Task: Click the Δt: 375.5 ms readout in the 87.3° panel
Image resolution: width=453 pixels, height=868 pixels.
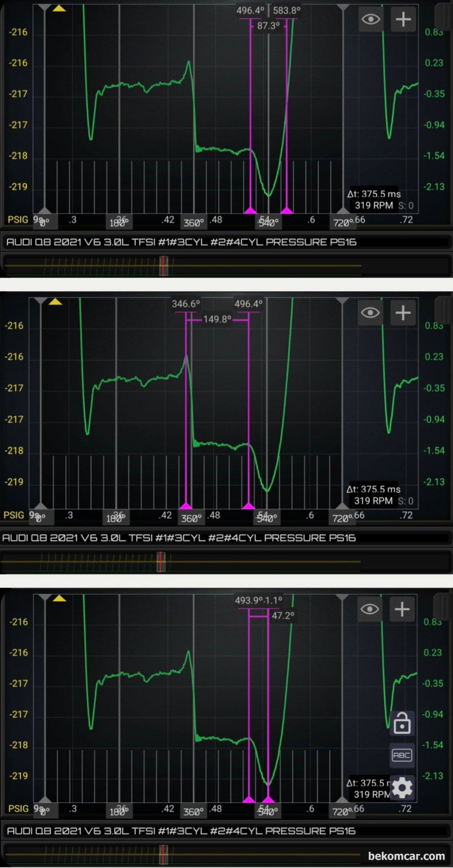Action: [374, 194]
